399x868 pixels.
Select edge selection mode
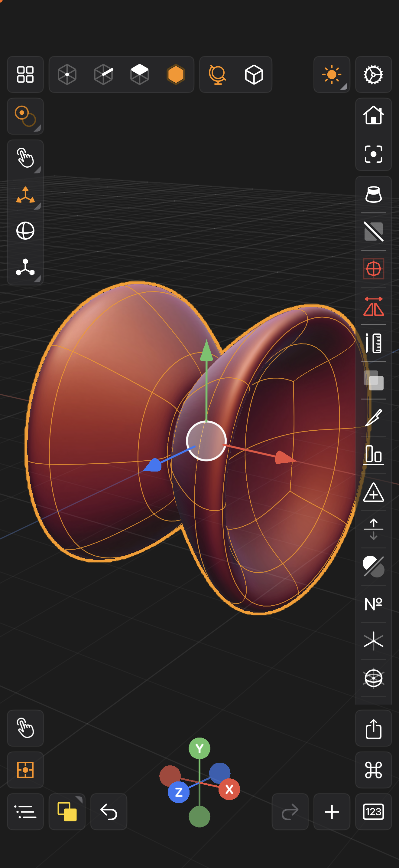(103, 74)
